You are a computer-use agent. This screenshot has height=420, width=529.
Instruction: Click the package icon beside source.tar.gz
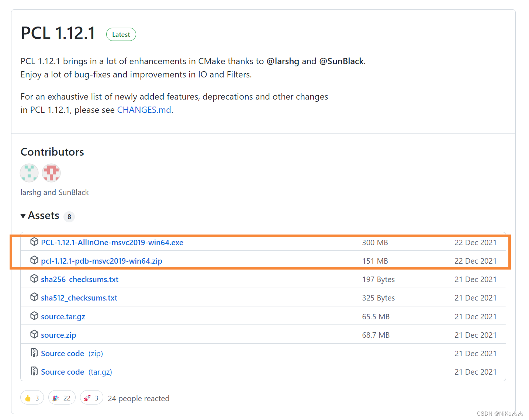point(34,316)
